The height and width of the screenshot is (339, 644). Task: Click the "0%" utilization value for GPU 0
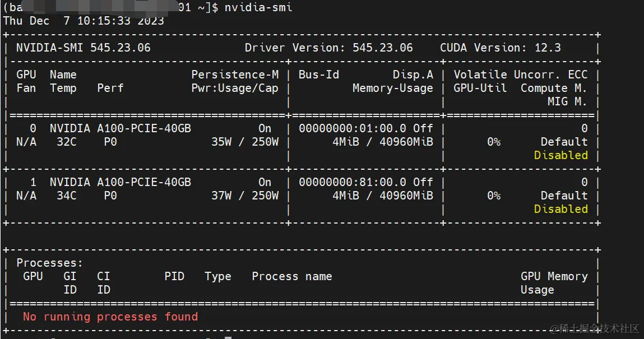[x=494, y=142]
